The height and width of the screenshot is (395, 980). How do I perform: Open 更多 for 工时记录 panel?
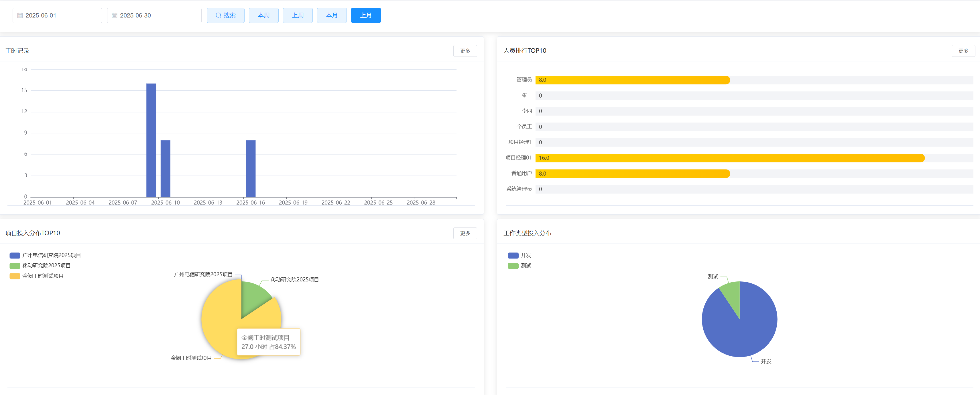(465, 51)
